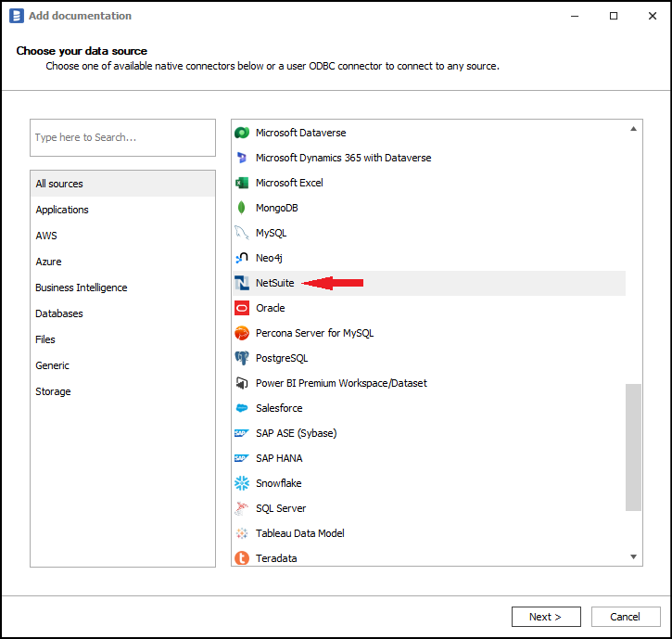Select the SQL Server icon
This screenshot has width=672, height=639.
pos(242,508)
